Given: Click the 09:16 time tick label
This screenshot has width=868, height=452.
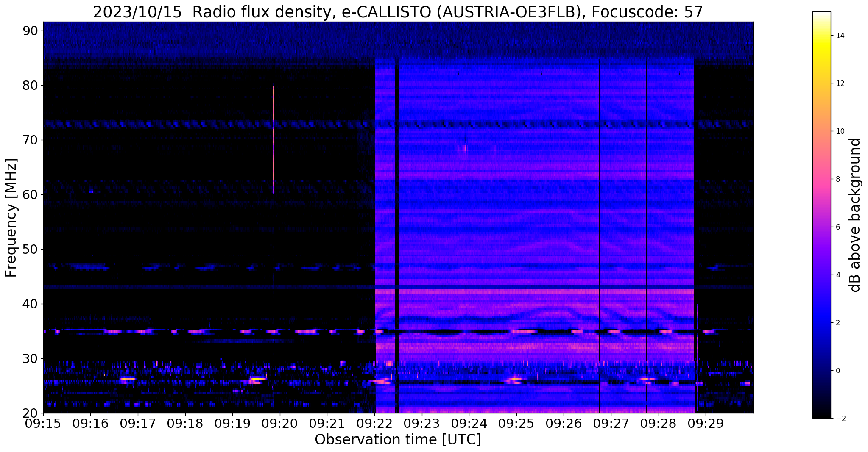Looking at the screenshot, I should 90,423.
